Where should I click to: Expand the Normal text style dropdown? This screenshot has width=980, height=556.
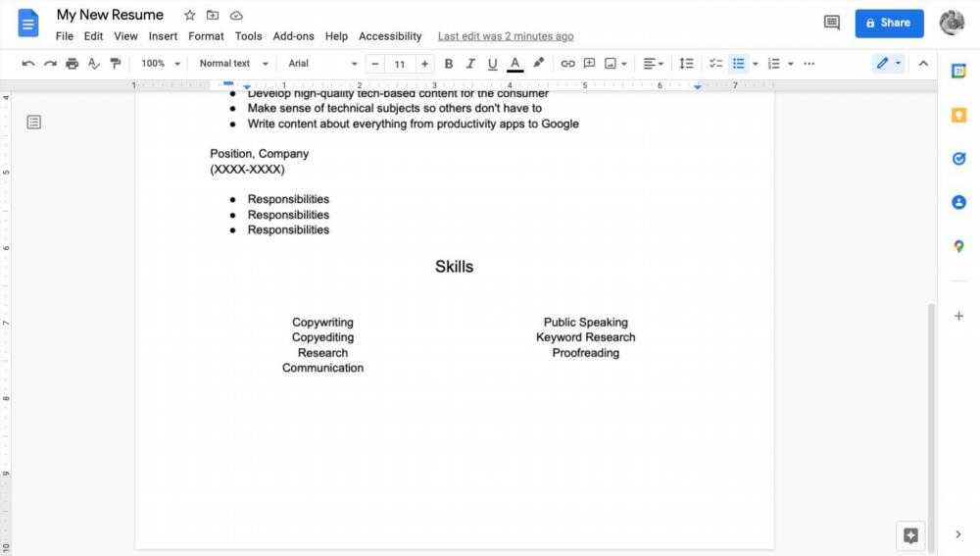tap(232, 64)
